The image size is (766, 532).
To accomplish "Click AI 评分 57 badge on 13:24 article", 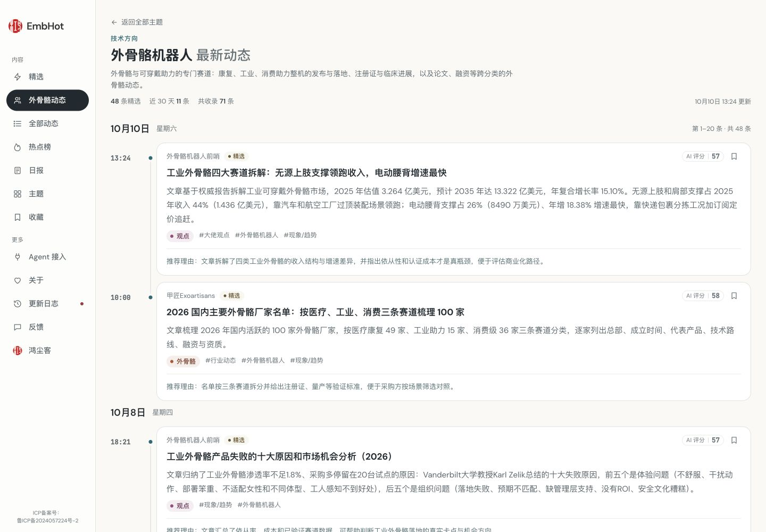I will point(703,156).
